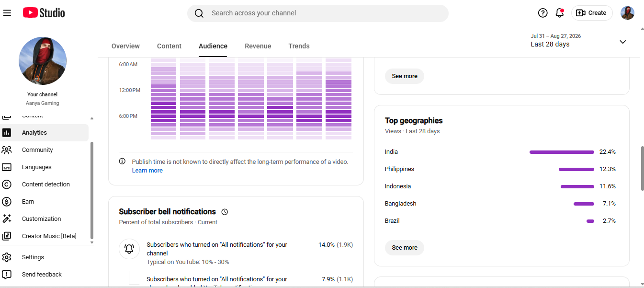Click the Send feedback icon

click(x=7, y=275)
